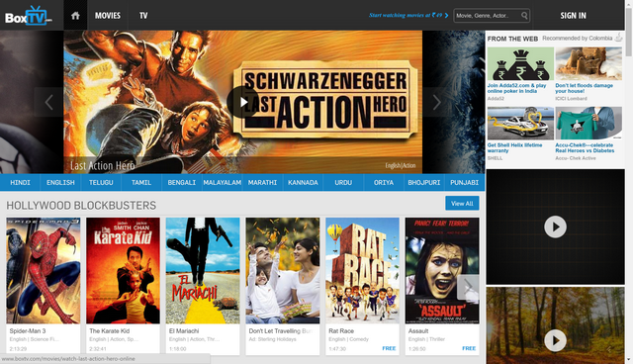
Task: Click Recommended by Colombia label
Action: (x=578, y=39)
